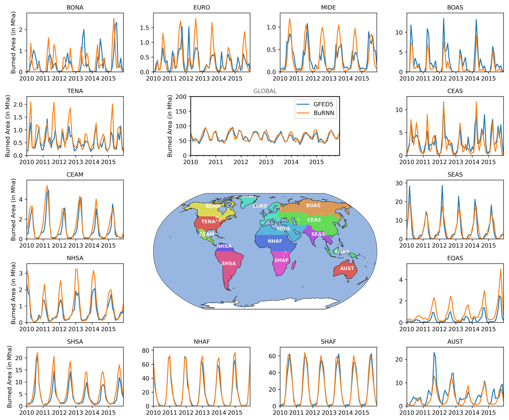This screenshot has width=509, height=420.
Task: Open the NHSA time series plot
Action: click(75, 293)
